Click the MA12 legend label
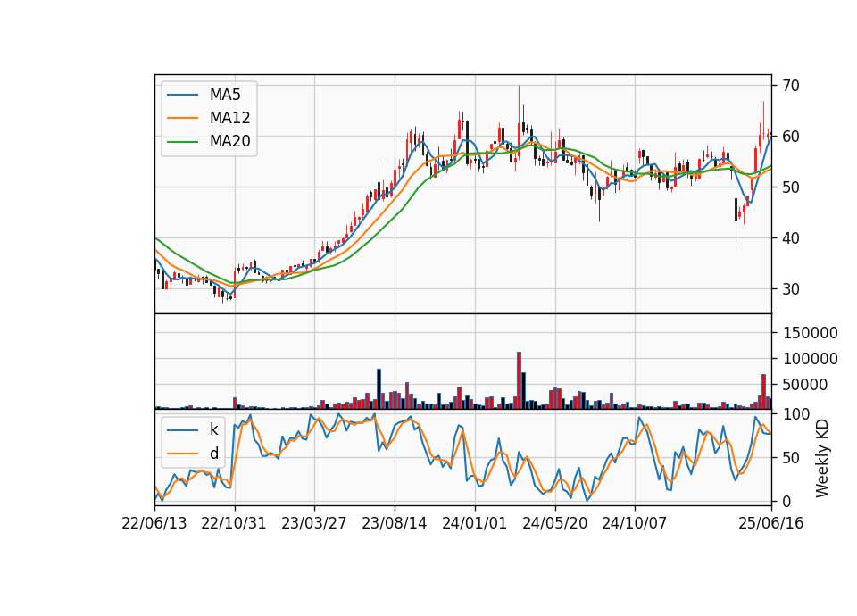Image resolution: width=857 pixels, height=616 pixels. [229, 118]
